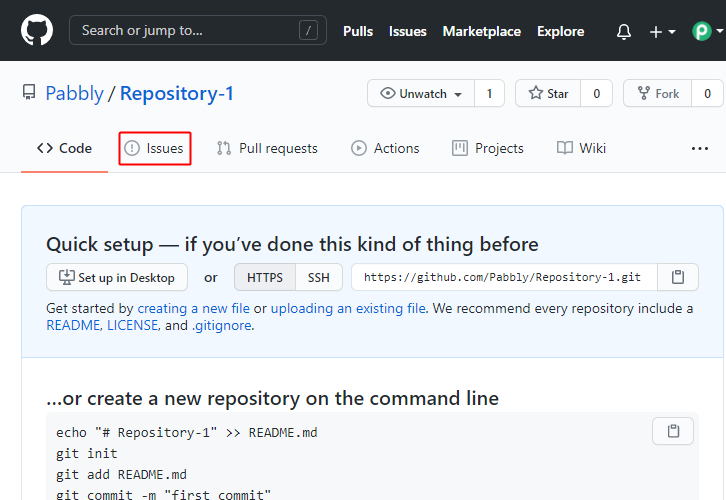Click the echo Repository-1 README.md line
The width and height of the screenshot is (726, 500).
tap(187, 432)
